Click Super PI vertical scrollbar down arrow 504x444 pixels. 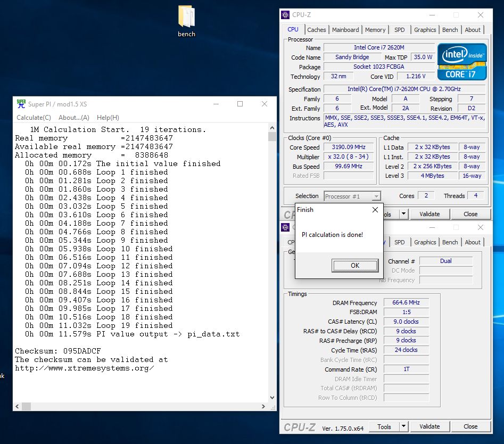pyautogui.click(x=272, y=398)
